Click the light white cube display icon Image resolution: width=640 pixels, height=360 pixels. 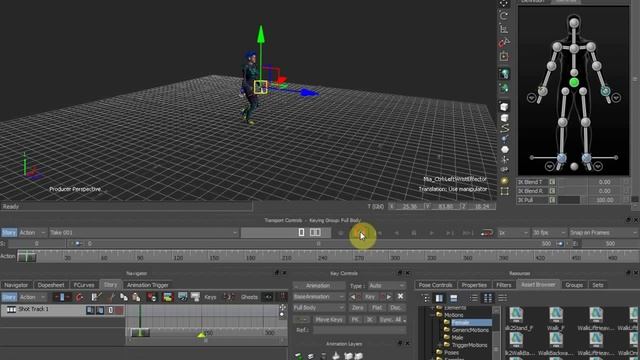coord(504,118)
